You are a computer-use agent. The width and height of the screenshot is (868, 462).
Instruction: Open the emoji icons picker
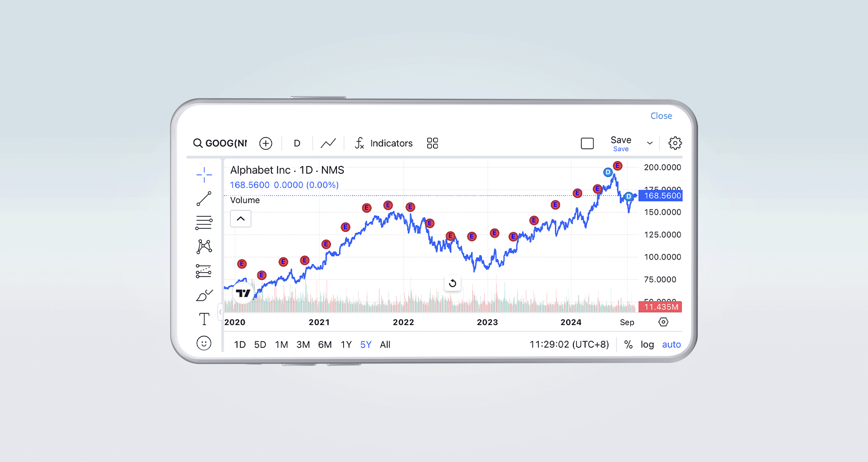click(x=204, y=343)
